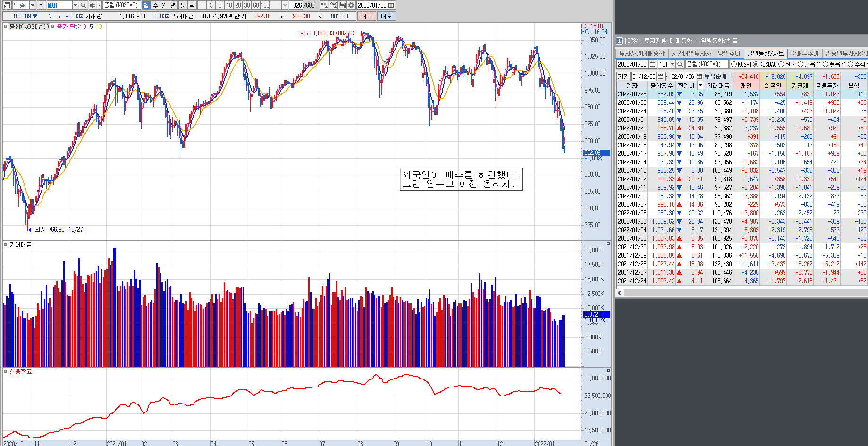
Task: Click the candlestick add-indicator icon
Action: (324, 5)
